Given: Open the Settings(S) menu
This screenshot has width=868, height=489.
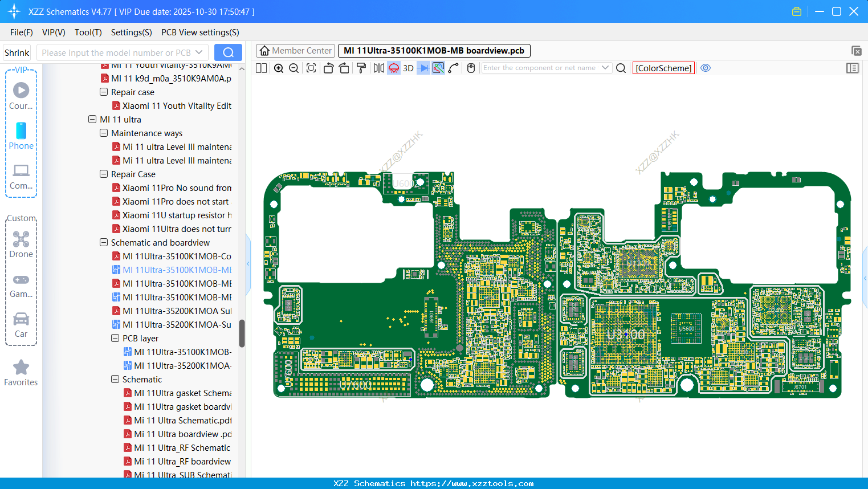Looking at the screenshot, I should pos(131,32).
